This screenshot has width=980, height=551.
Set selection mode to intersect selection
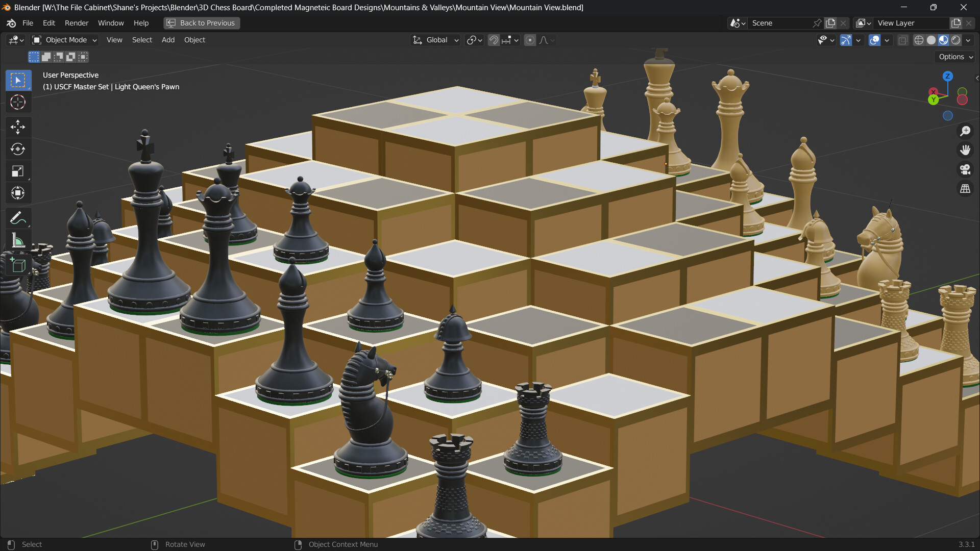pos(83,57)
